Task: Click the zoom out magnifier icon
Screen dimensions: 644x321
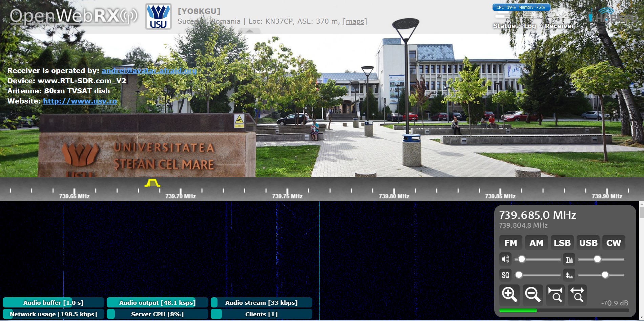Action: pyautogui.click(x=532, y=294)
